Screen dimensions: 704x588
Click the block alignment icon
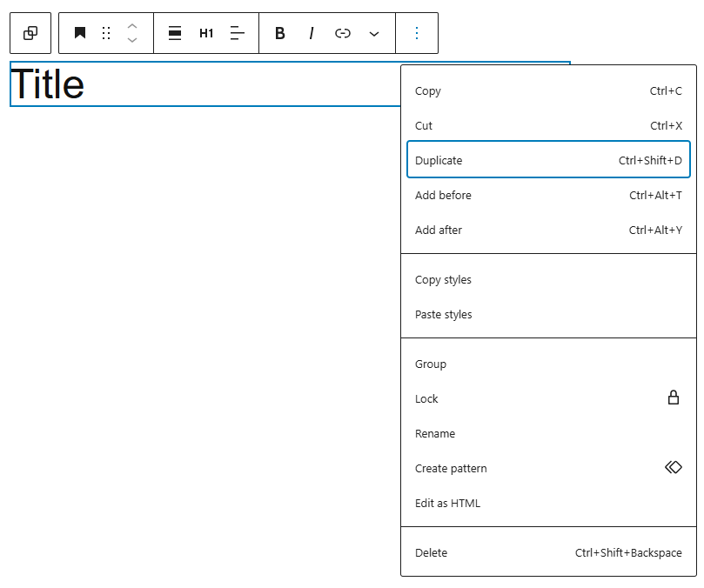point(174,33)
